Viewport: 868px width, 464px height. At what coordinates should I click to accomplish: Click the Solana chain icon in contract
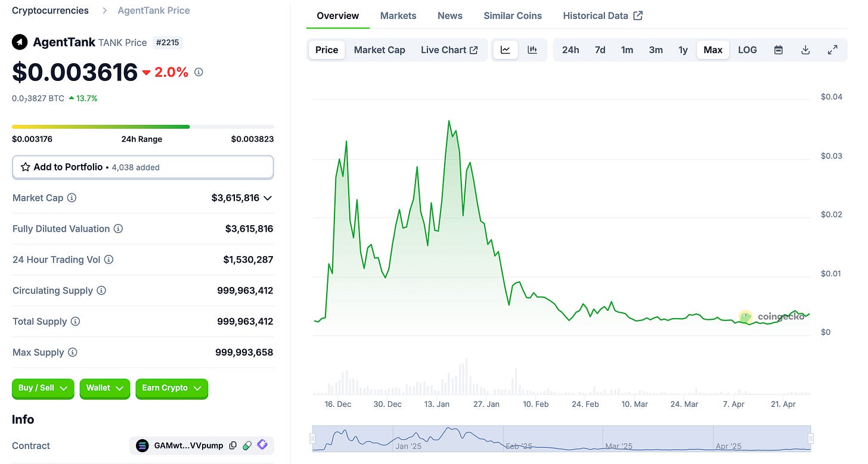(x=142, y=446)
